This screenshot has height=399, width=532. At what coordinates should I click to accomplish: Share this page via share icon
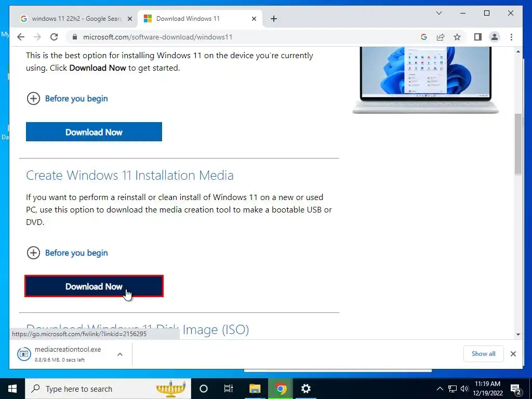[x=441, y=37]
